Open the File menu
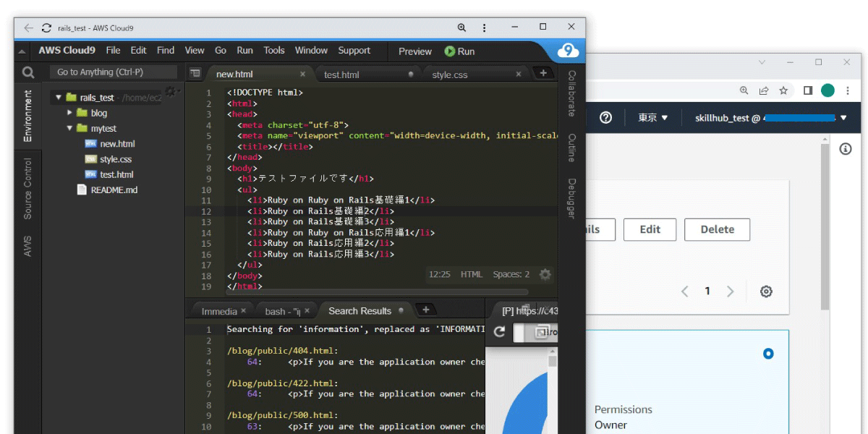 [x=113, y=51]
